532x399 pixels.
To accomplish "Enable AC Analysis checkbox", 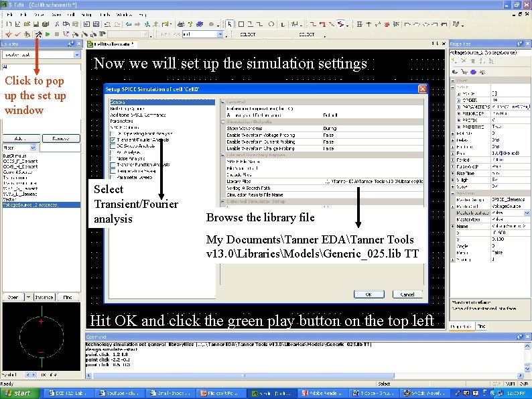I will tap(113, 152).
